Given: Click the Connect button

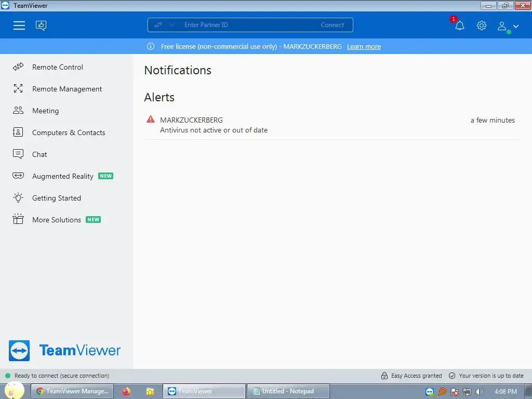Looking at the screenshot, I should (332, 25).
